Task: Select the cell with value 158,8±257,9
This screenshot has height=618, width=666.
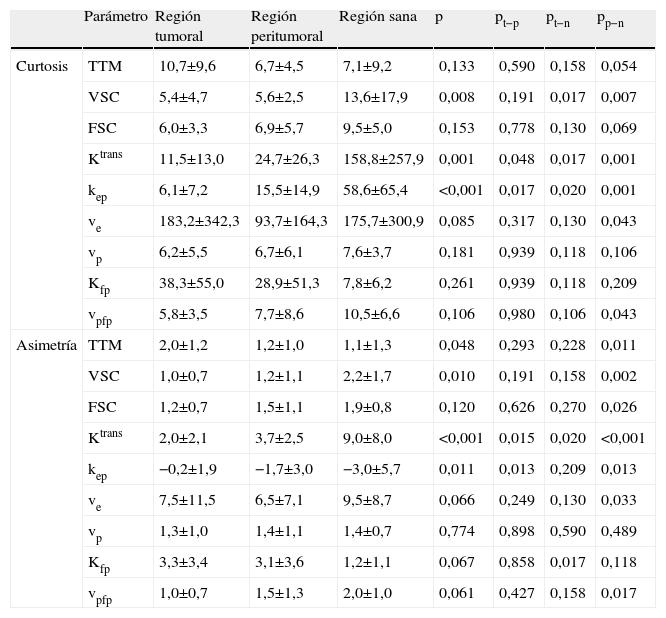Action: tap(381, 160)
